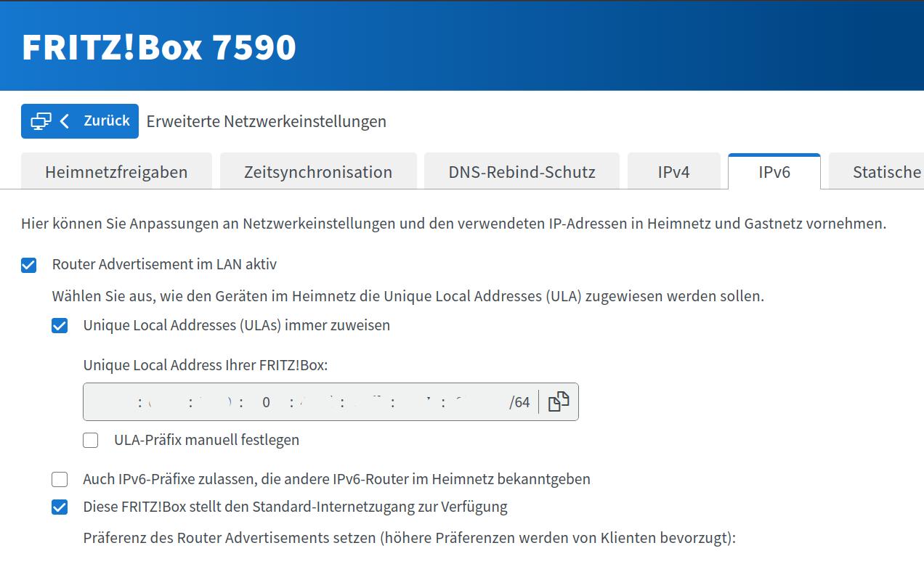Copy the ULA address with the copy icon
This screenshot has height=580, width=924.
[x=558, y=402]
